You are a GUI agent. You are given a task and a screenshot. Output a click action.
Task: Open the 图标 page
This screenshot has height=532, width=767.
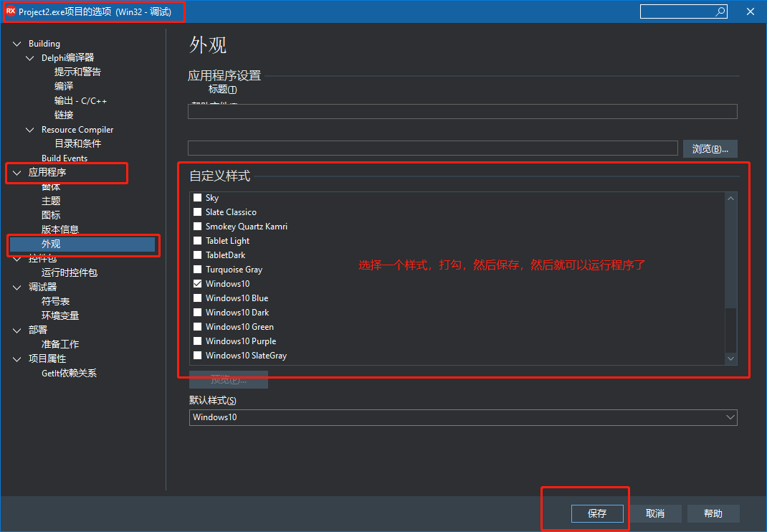click(51, 215)
